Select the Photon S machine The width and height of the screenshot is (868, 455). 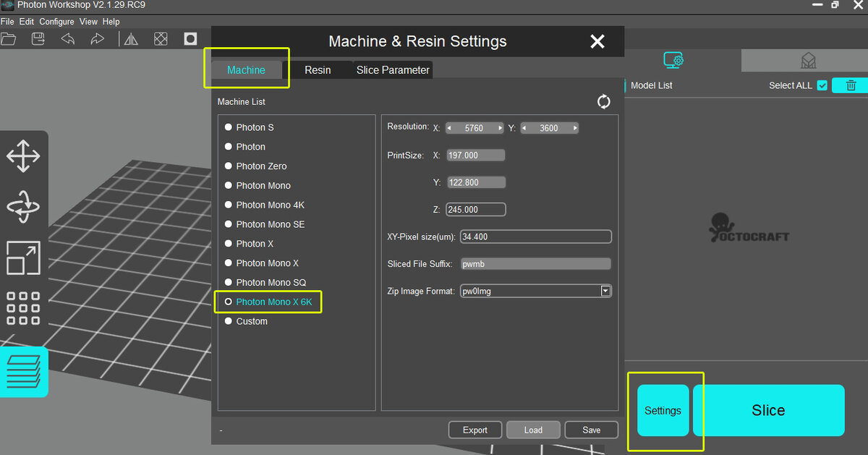pos(250,127)
